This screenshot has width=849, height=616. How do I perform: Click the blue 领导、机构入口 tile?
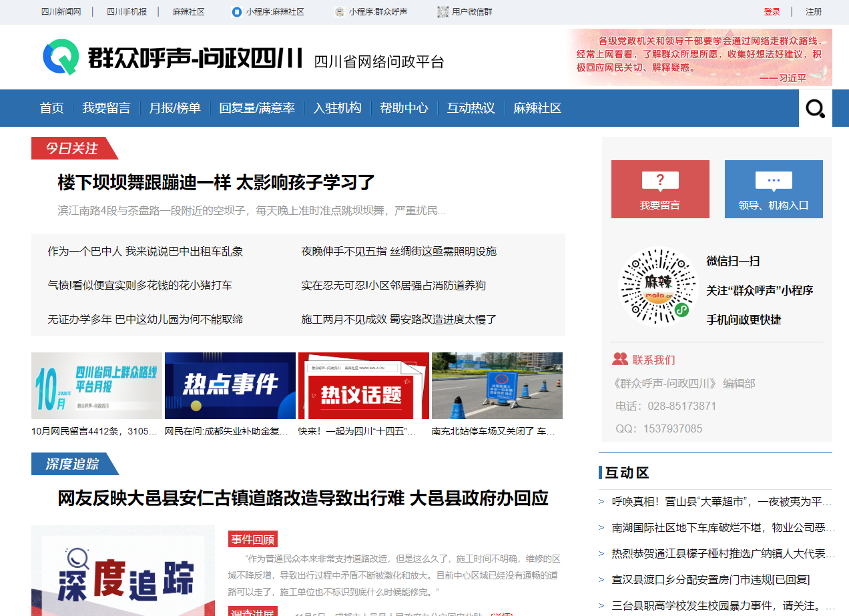click(x=774, y=189)
